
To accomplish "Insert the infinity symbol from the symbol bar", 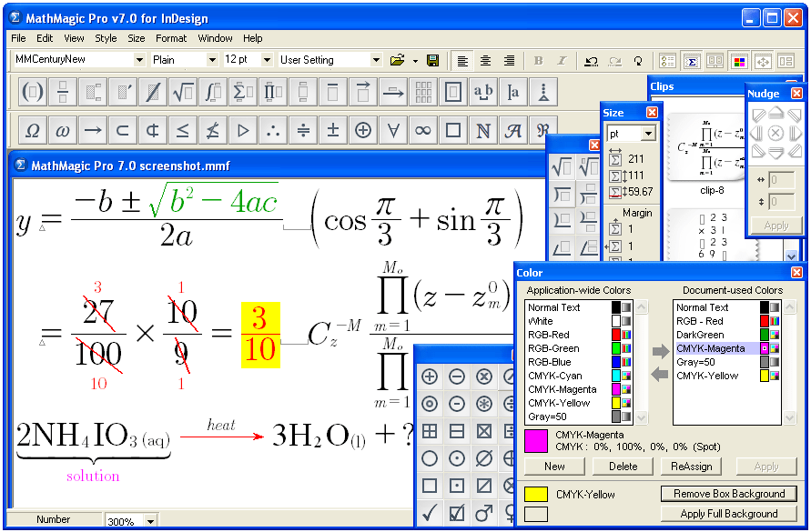I will [422, 130].
